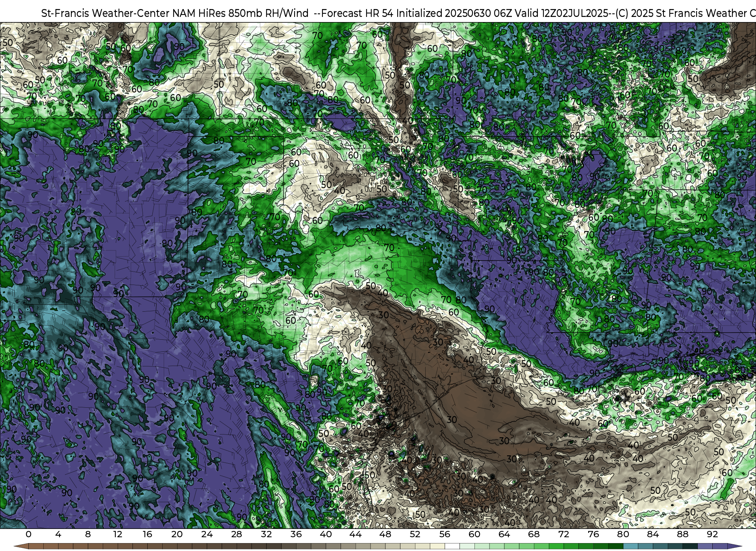Screen dimensions: 756x551
Task: Select the "NAM HiRes 850mb RH/Wind" title text
Action: pyautogui.click(x=240, y=13)
